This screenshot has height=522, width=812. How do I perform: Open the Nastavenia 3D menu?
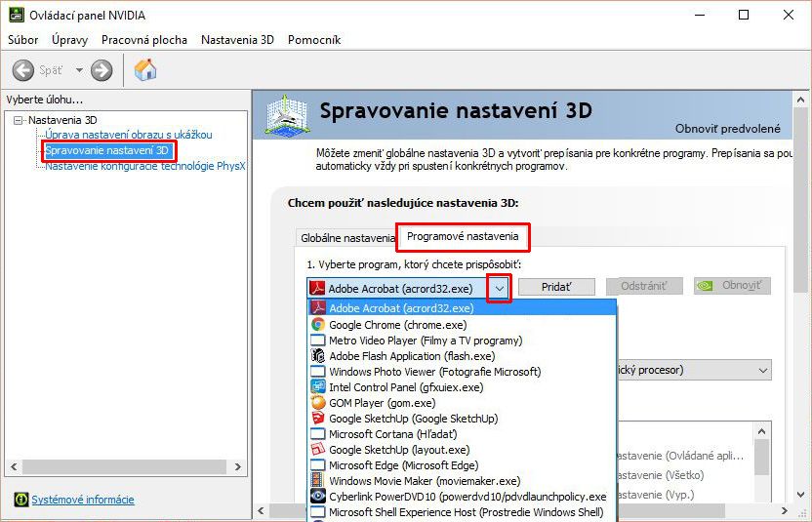pyautogui.click(x=237, y=40)
